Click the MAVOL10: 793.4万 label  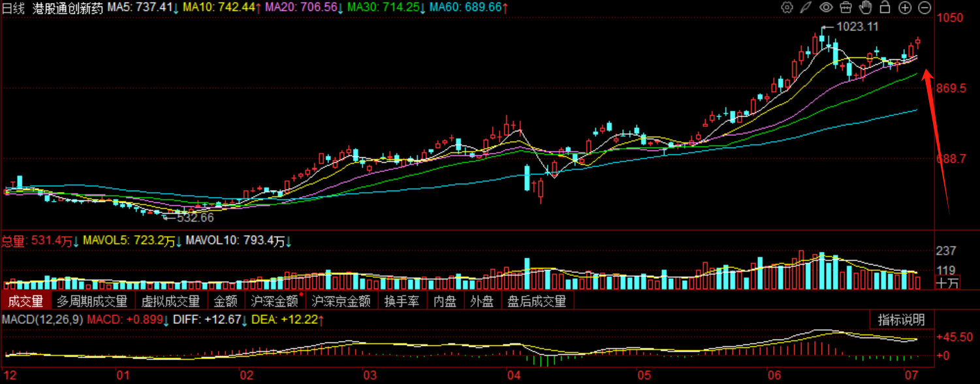tap(240, 241)
